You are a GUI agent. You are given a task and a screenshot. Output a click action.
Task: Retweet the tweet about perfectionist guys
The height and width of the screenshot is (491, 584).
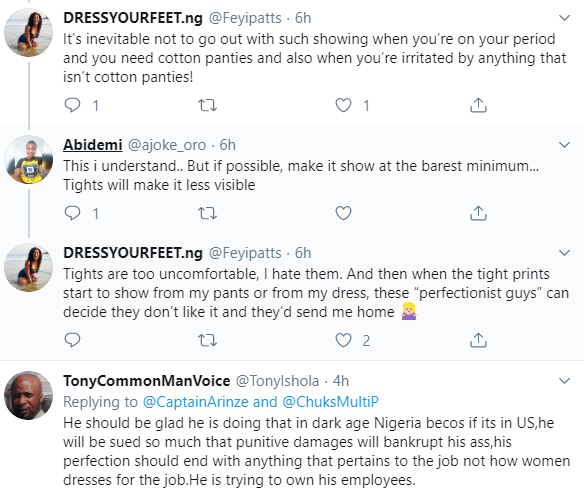(207, 340)
